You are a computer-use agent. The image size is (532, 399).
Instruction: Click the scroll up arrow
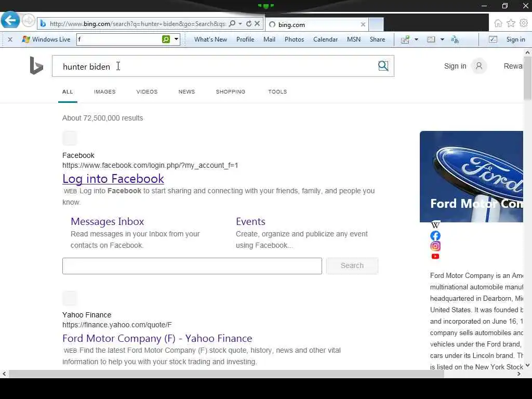[527, 52]
